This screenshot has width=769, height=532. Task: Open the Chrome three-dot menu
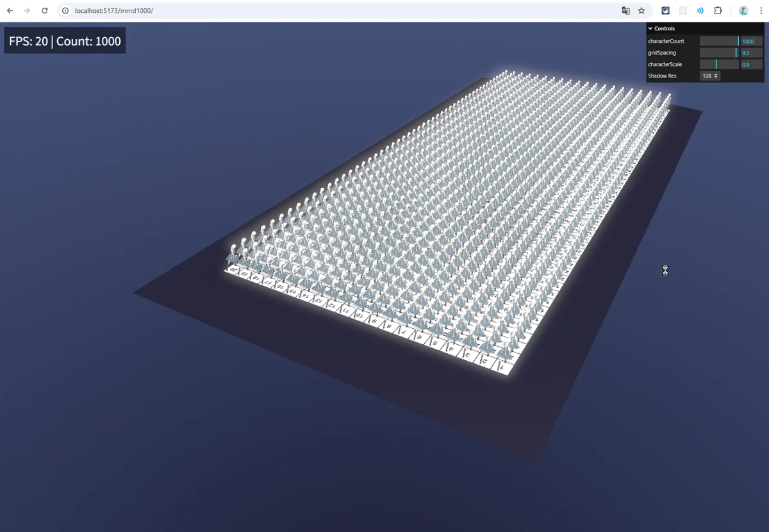[x=761, y=11]
